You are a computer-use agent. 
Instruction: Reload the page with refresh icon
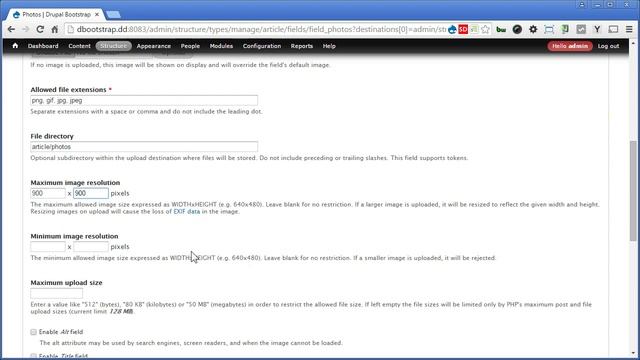40,29
